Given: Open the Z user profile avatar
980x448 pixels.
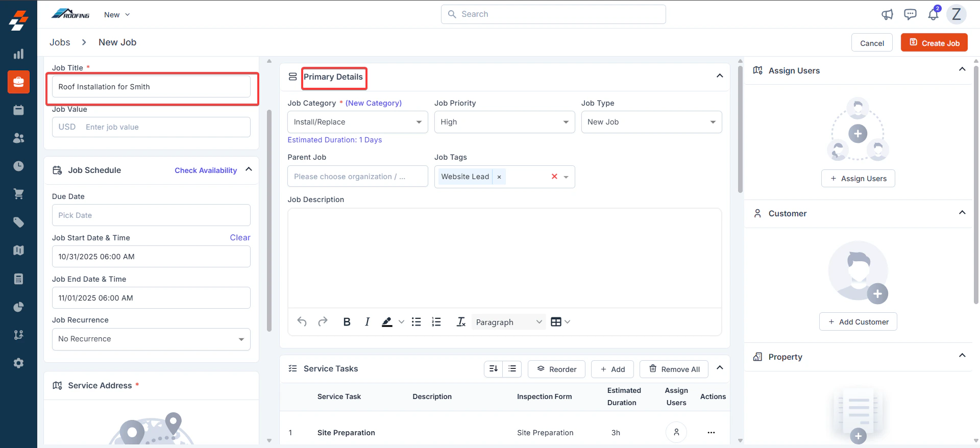Looking at the screenshot, I should coord(957,14).
